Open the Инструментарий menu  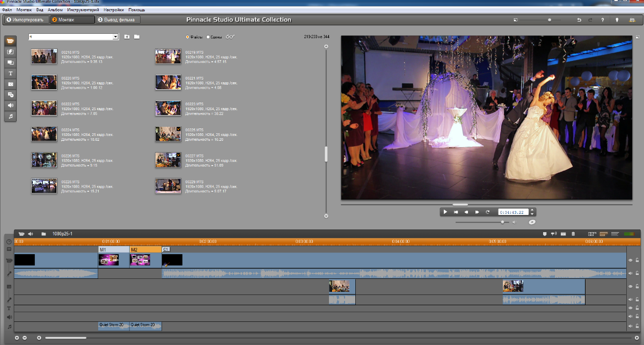click(x=83, y=10)
